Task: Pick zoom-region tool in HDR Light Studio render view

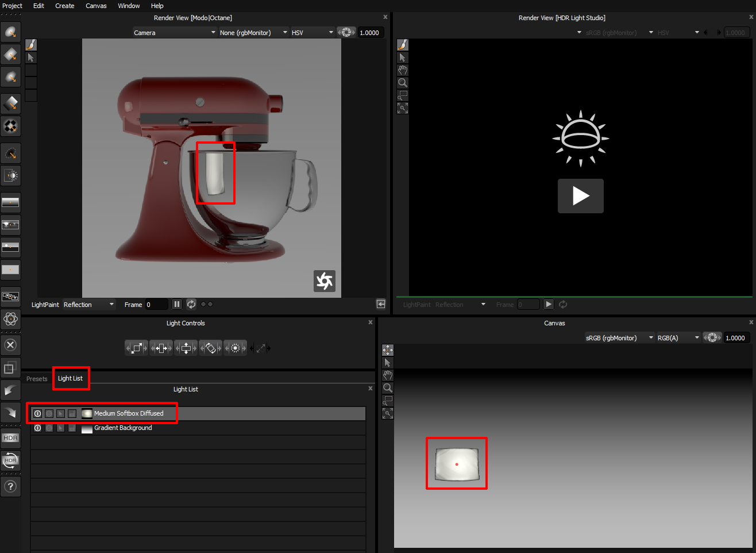Action: coord(403,95)
